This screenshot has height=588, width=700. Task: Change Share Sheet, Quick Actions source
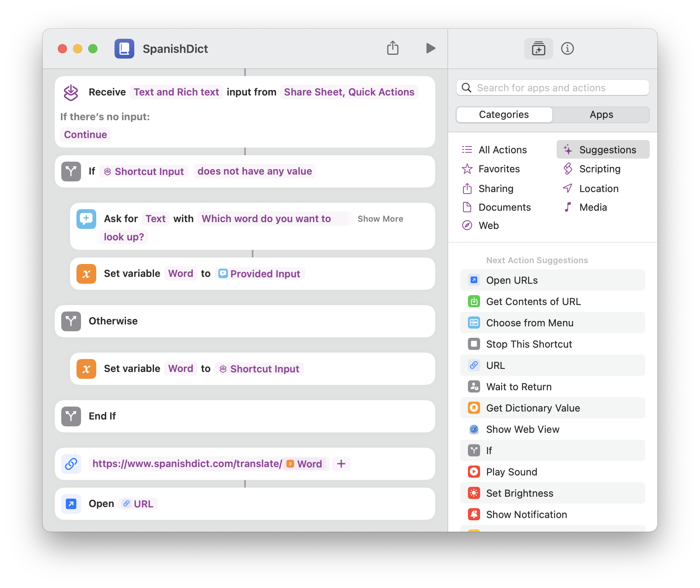click(x=349, y=92)
